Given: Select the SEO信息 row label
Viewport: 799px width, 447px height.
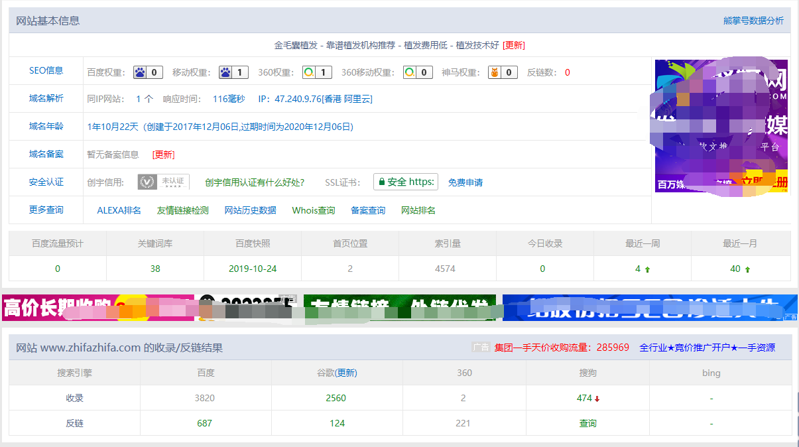Looking at the screenshot, I should pos(46,71).
